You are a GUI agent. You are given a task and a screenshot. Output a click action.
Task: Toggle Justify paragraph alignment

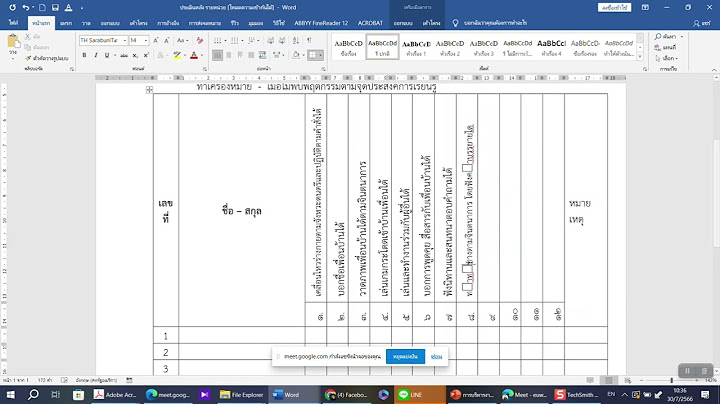coord(251,55)
